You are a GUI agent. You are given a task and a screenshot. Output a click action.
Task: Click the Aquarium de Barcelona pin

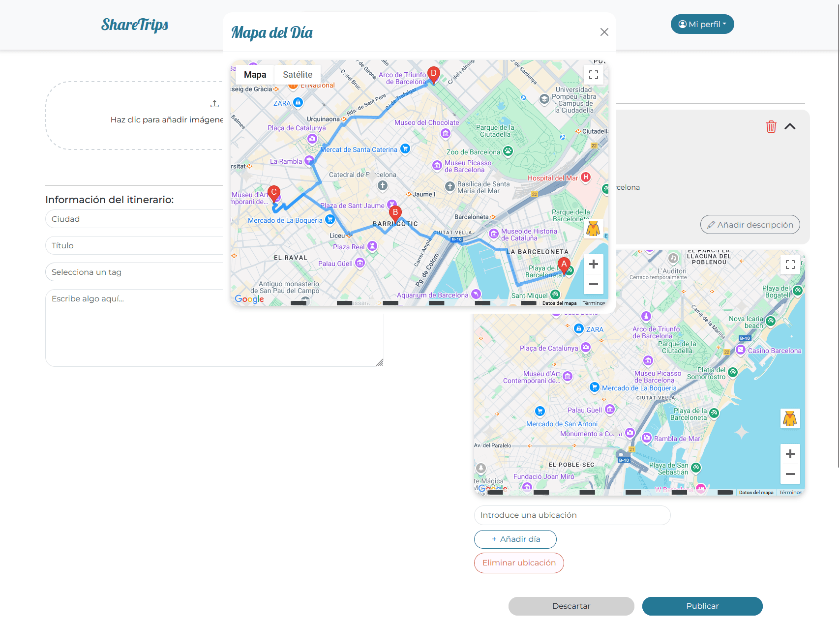tap(476, 294)
